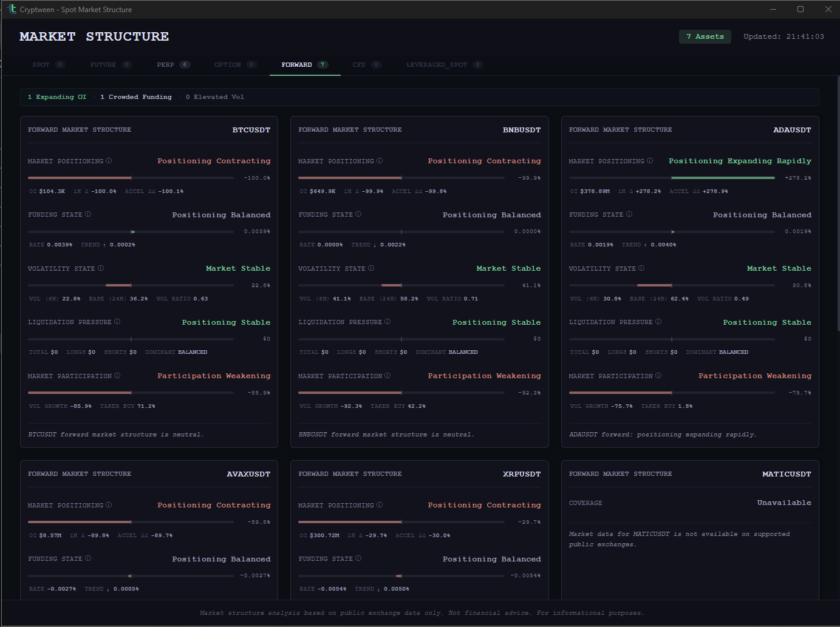Click BTCUSDT OI value $104.3K
Image resolution: width=840 pixels, height=627 pixels.
(52, 191)
